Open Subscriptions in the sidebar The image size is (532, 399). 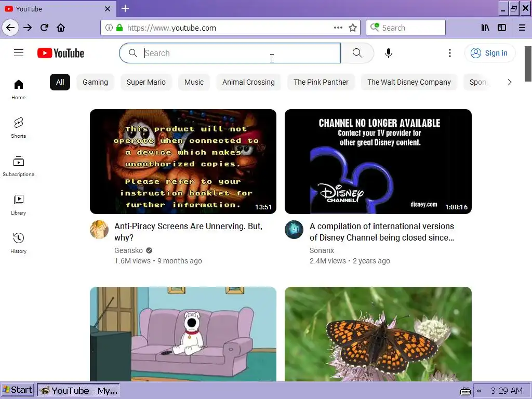point(18,166)
